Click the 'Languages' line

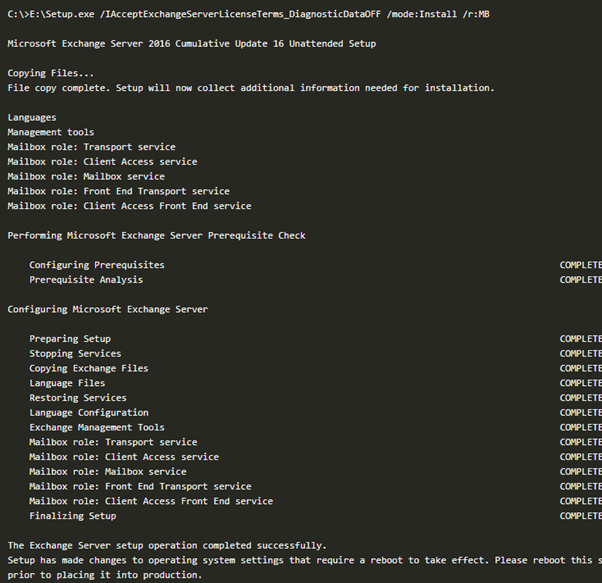32,117
